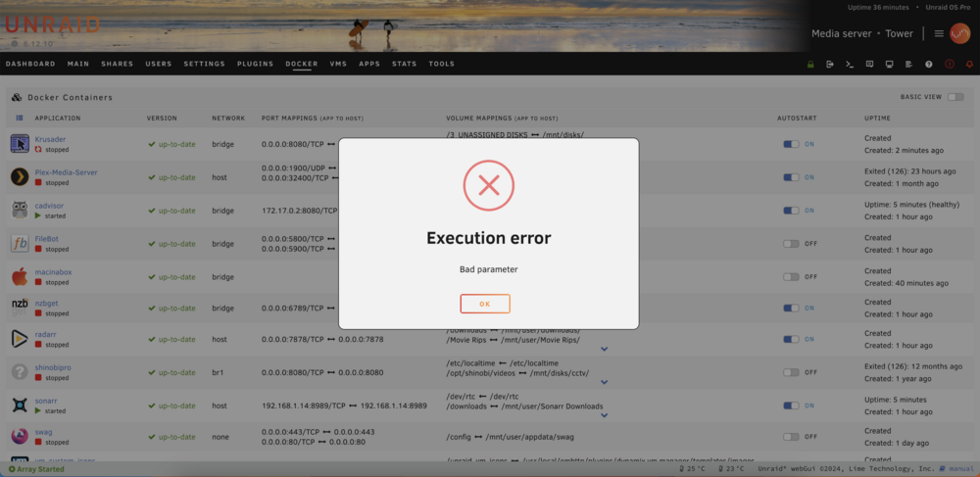Open the Users menu item
The image size is (980, 477).
tap(159, 64)
